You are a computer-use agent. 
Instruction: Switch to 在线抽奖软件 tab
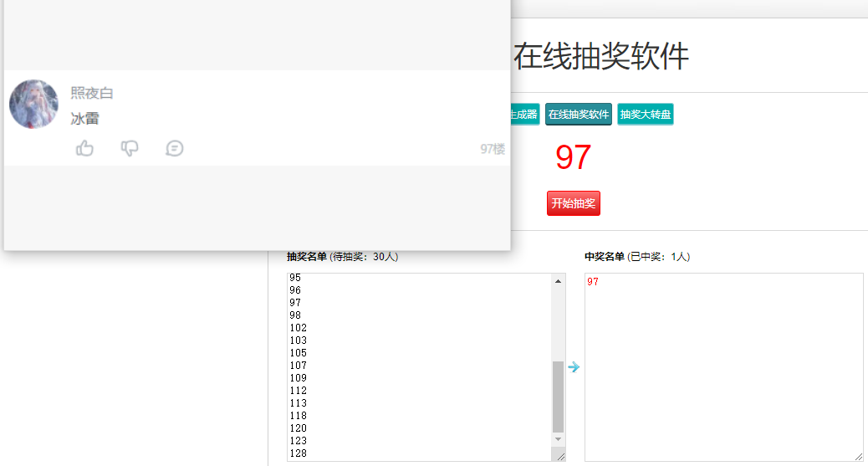pos(579,114)
